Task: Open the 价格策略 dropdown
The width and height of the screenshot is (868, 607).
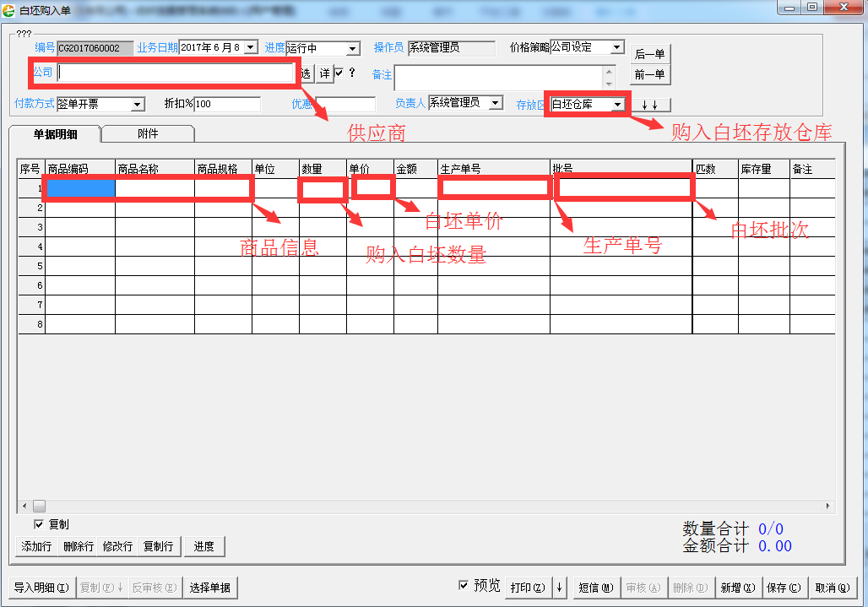Action: [x=616, y=47]
